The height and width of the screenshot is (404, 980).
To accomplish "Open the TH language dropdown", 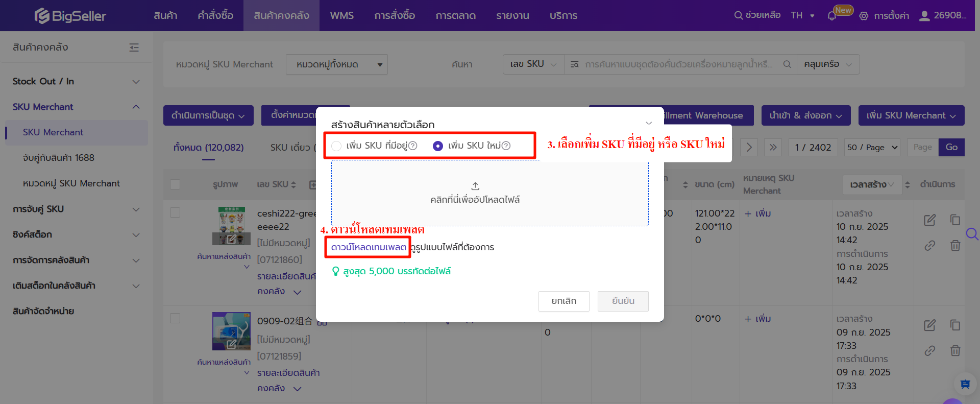I will 802,15.
